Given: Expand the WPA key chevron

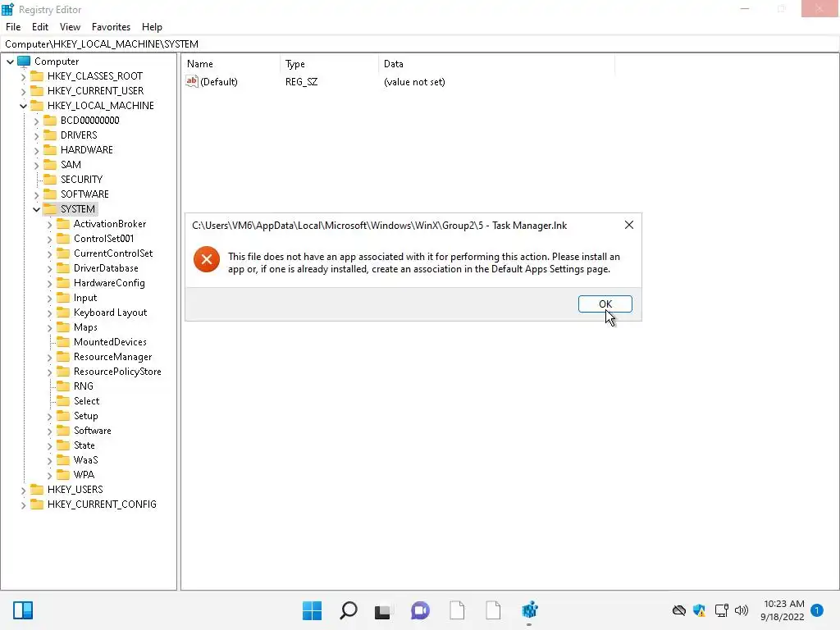Looking at the screenshot, I should [x=50, y=475].
